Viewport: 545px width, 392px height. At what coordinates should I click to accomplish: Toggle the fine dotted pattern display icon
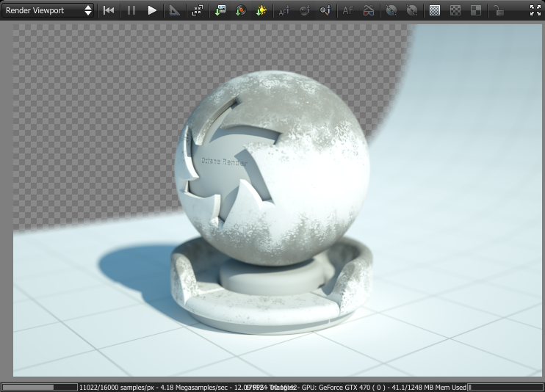(x=435, y=10)
